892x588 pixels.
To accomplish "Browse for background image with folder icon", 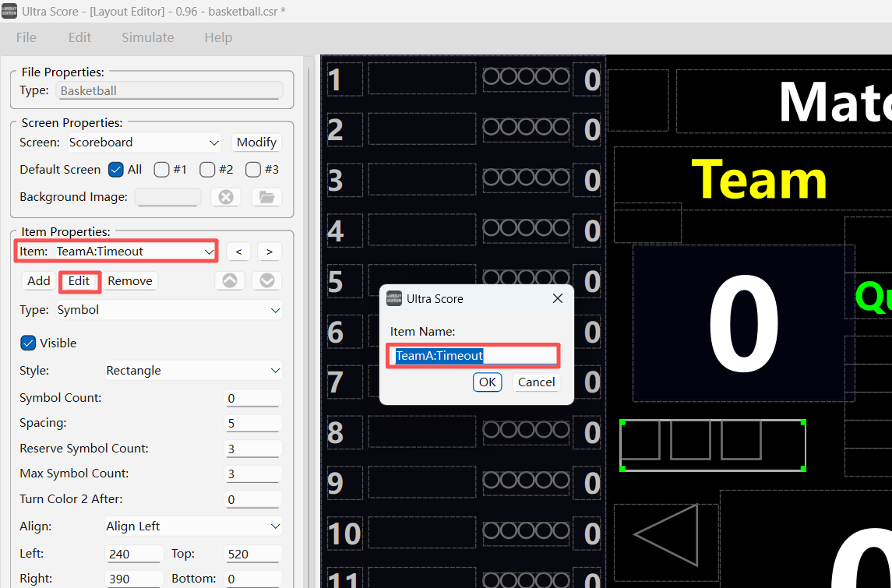I will (266, 197).
